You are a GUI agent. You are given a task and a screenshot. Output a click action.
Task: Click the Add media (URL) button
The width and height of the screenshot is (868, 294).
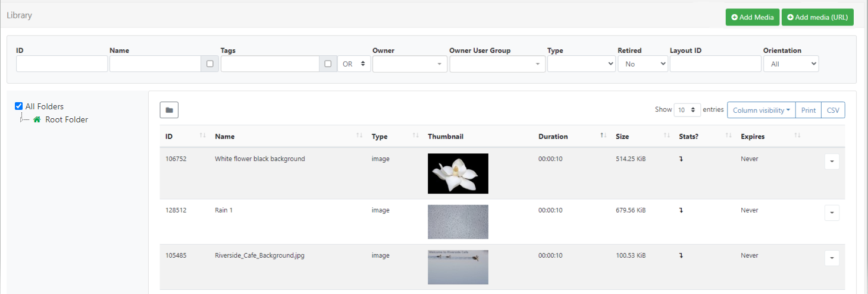817,17
